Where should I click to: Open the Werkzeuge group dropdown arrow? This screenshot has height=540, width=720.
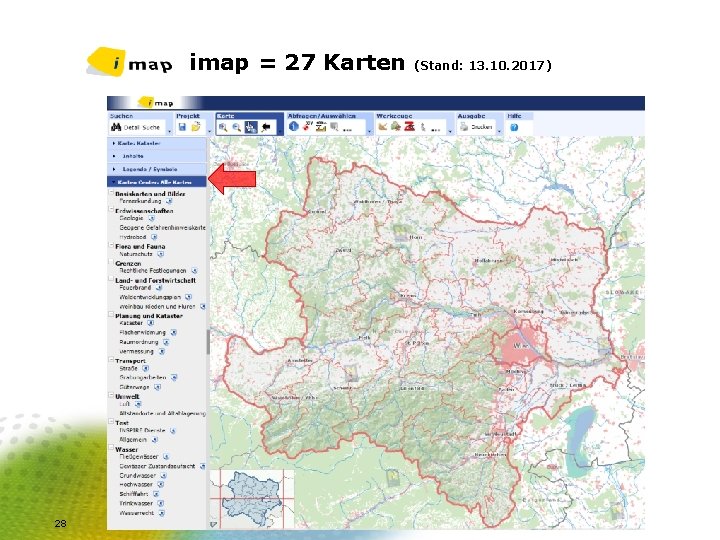pyautogui.click(x=450, y=132)
